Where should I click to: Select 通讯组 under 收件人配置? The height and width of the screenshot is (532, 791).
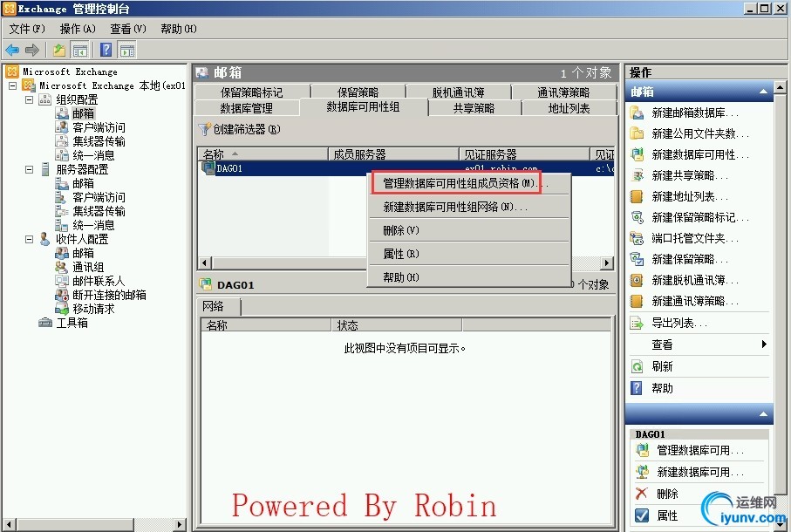point(88,267)
